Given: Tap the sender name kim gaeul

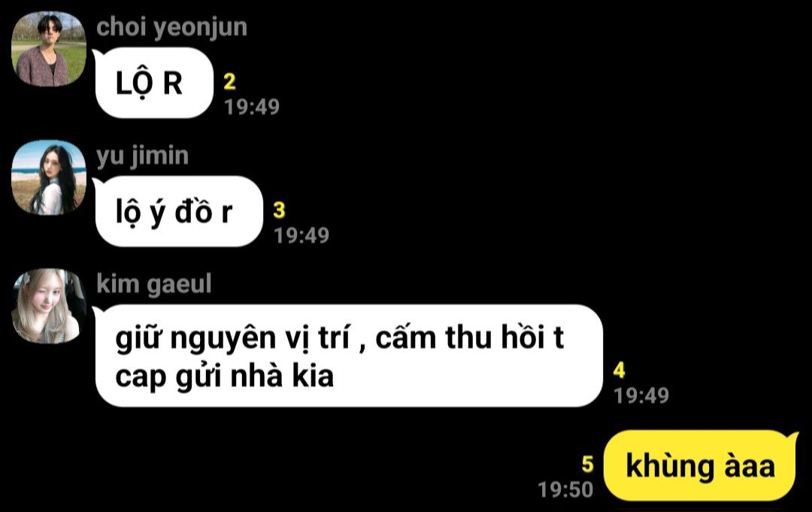Looking at the screenshot, I should (154, 284).
